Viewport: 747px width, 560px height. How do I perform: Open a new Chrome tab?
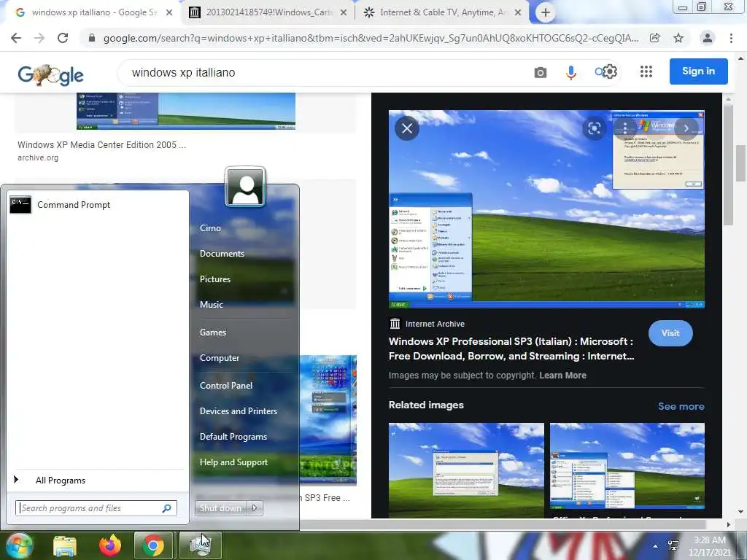546,13
